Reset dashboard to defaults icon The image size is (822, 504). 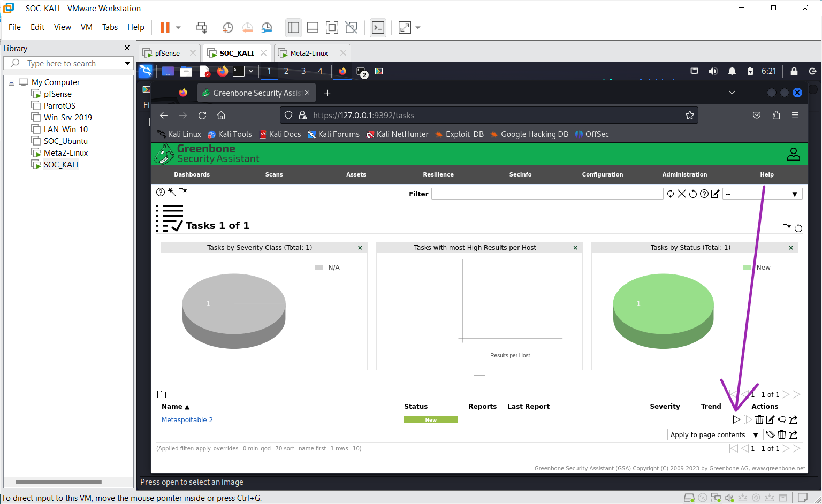click(x=798, y=228)
